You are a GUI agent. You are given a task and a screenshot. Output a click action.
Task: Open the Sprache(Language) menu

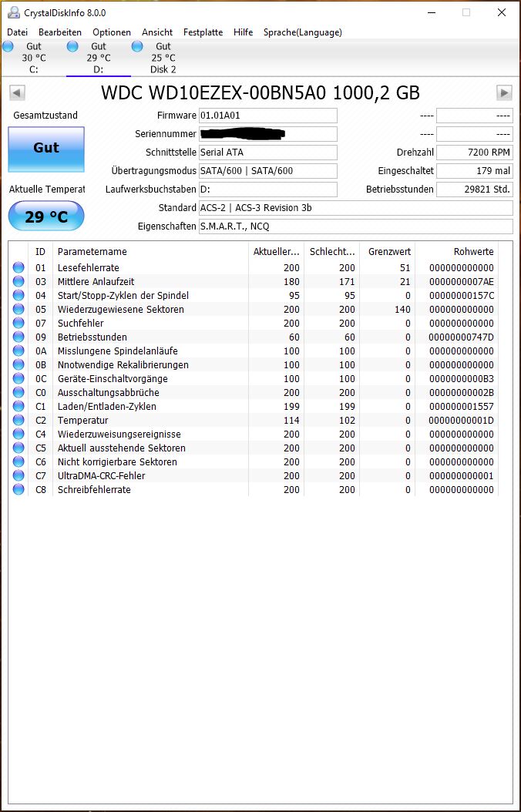[x=303, y=32]
